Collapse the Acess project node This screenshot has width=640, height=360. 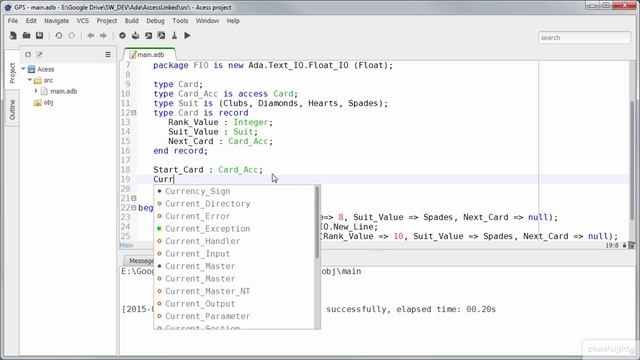pos(23,69)
